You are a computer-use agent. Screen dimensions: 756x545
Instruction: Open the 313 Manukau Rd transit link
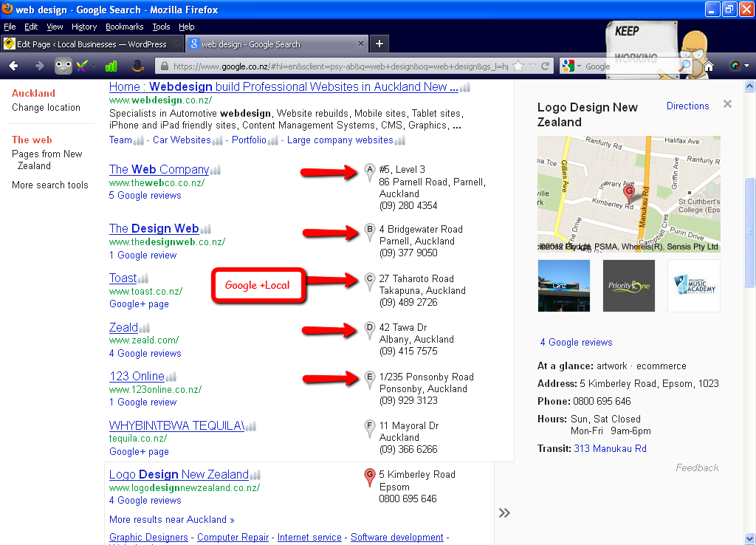tap(610, 448)
